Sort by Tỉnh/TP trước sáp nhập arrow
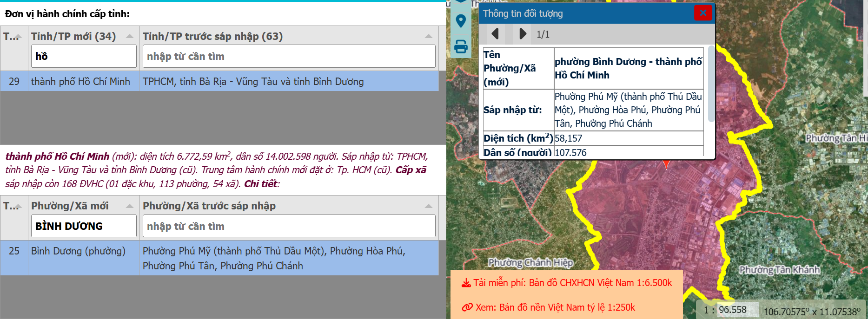The image size is (868, 319). 428,36
